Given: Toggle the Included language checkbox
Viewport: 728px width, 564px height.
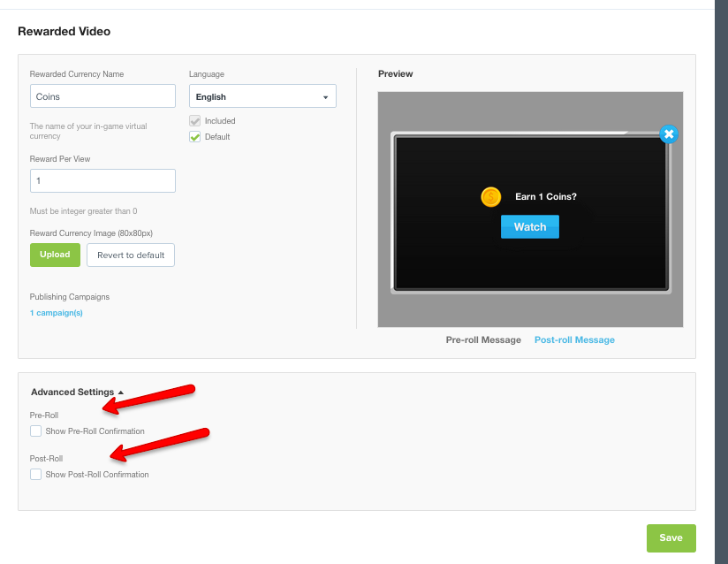Looking at the screenshot, I should coord(195,121).
